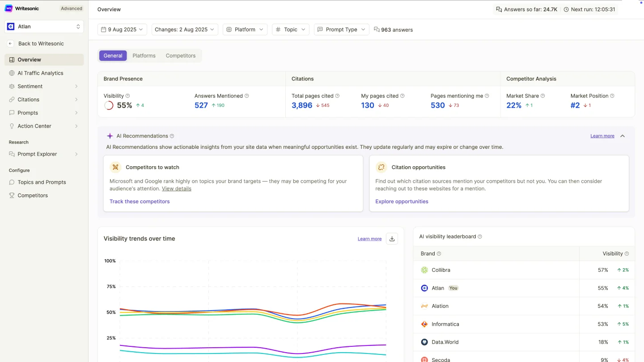Viewport: 644px width, 362px height.
Task: Click the Market Position info icon
Action: 612,96
